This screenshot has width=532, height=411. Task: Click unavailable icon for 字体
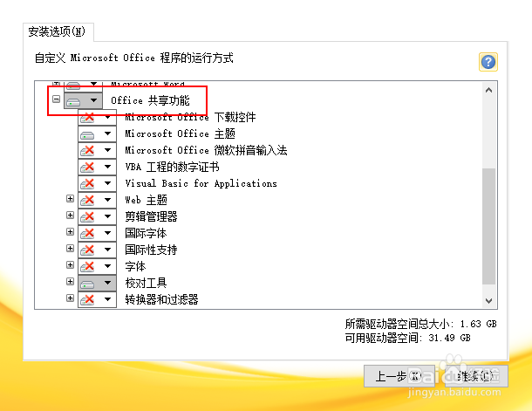coord(87,266)
